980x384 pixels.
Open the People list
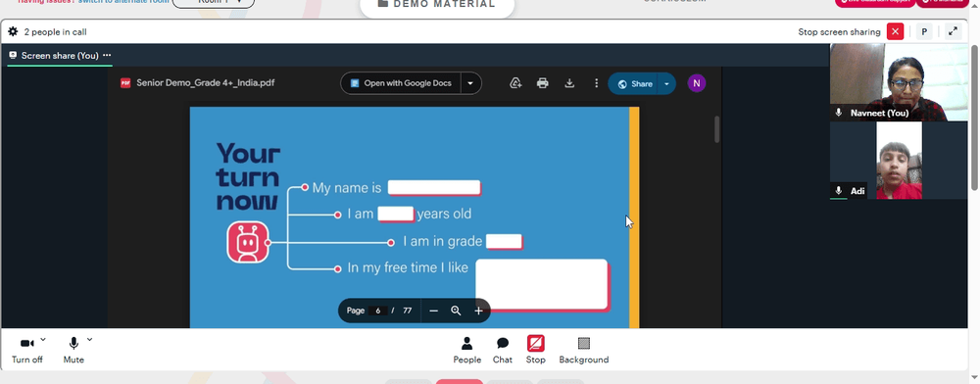pos(466,350)
